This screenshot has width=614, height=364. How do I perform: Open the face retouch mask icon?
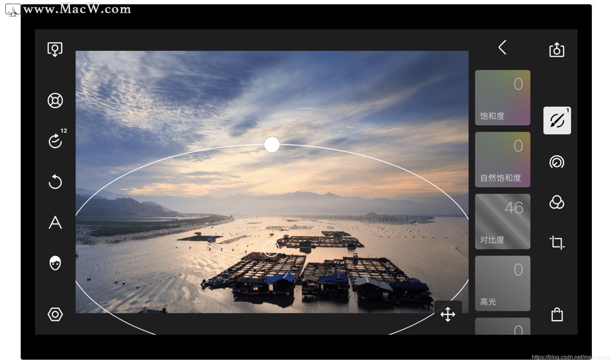55,263
